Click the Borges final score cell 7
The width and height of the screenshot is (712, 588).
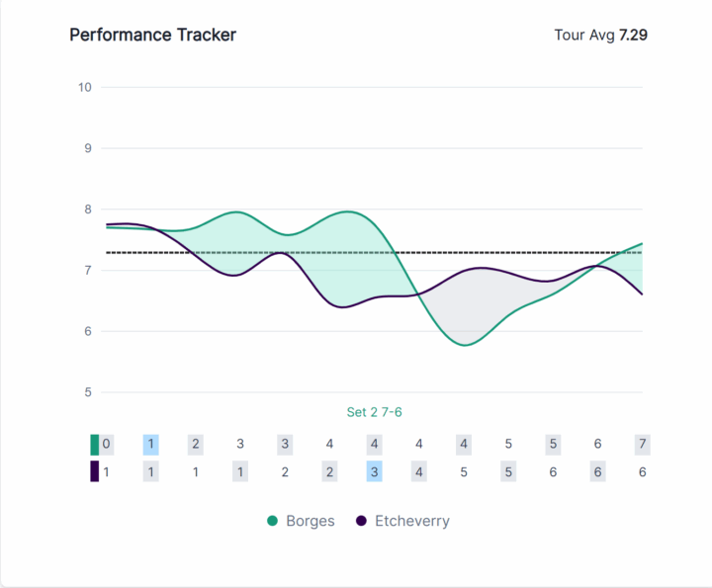tap(642, 445)
